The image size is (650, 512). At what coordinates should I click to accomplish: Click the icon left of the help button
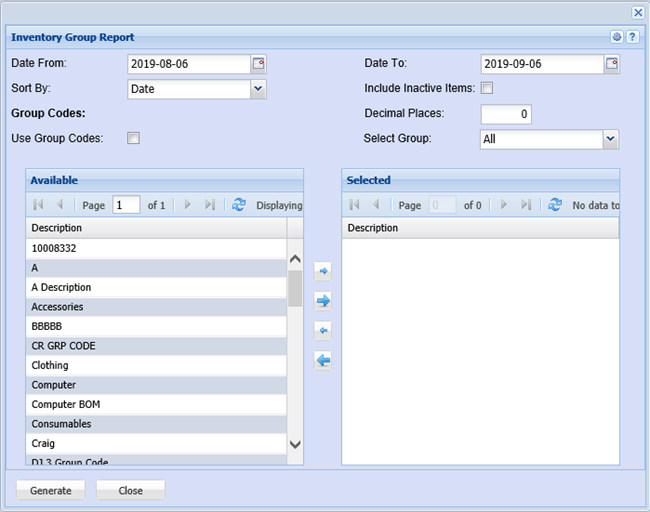tap(617, 37)
